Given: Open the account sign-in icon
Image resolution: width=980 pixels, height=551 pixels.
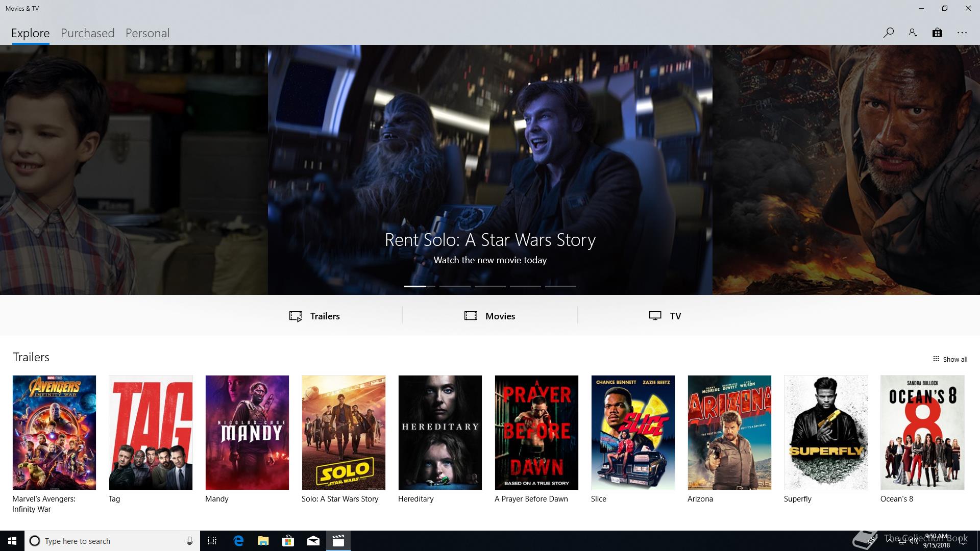Looking at the screenshot, I should point(913,33).
